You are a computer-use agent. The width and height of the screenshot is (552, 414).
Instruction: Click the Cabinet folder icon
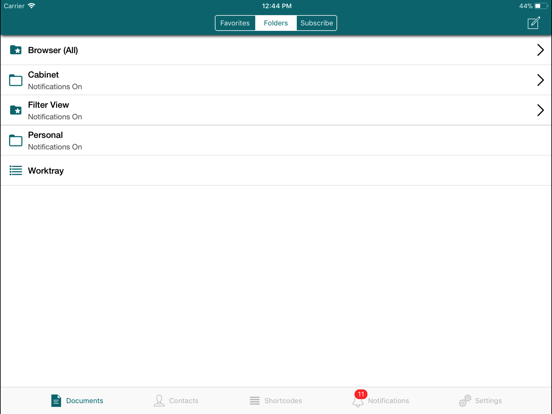coord(15,80)
